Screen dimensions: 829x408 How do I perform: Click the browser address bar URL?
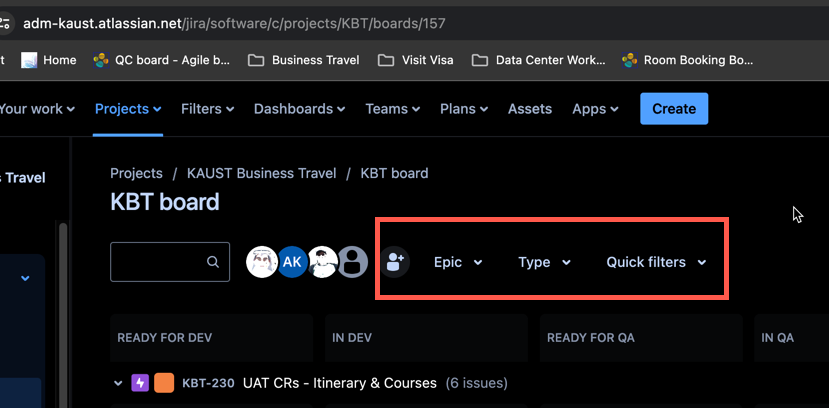(234, 23)
